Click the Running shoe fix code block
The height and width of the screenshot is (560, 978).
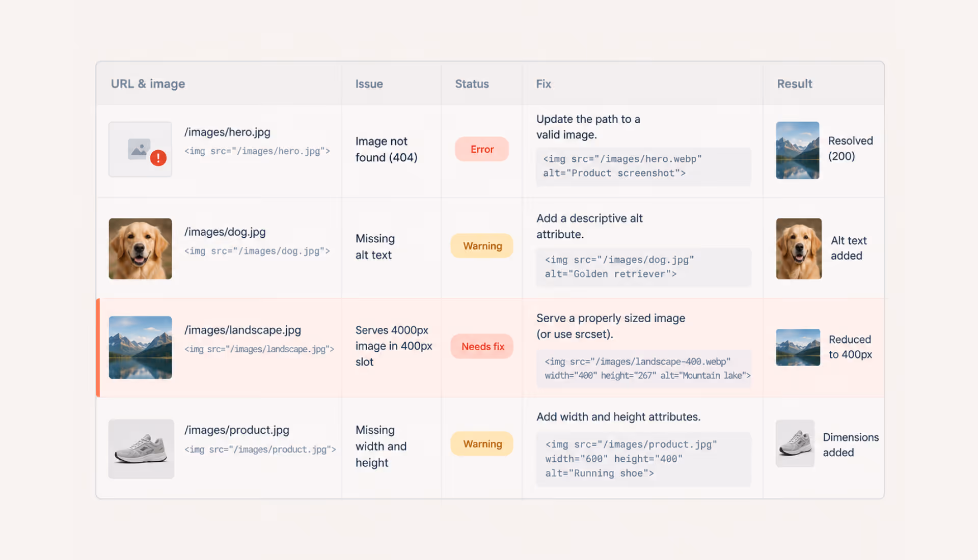pyautogui.click(x=643, y=459)
